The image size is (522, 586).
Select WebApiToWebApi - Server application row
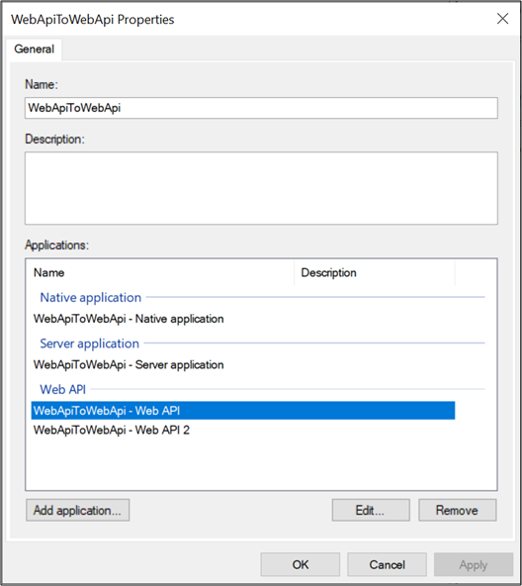(243, 365)
